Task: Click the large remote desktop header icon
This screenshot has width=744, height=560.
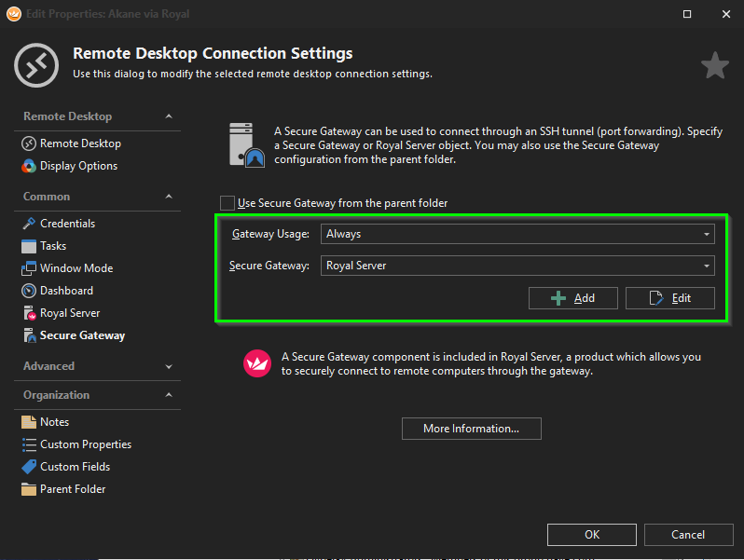Action: (36, 65)
